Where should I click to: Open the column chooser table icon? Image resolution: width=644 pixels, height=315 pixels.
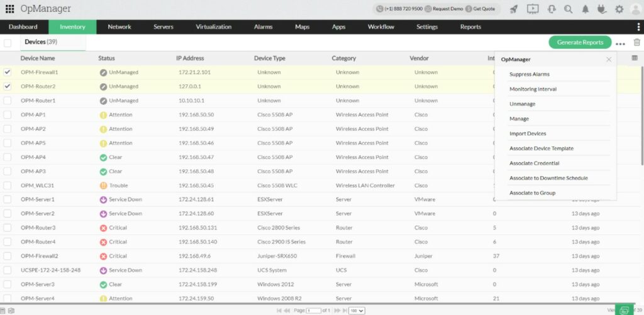coord(635,58)
